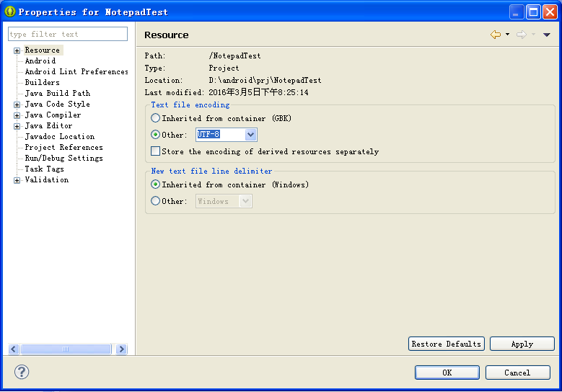Expand the Java Editor node
Image resolution: width=562 pixels, height=392 pixels.
click(17, 126)
